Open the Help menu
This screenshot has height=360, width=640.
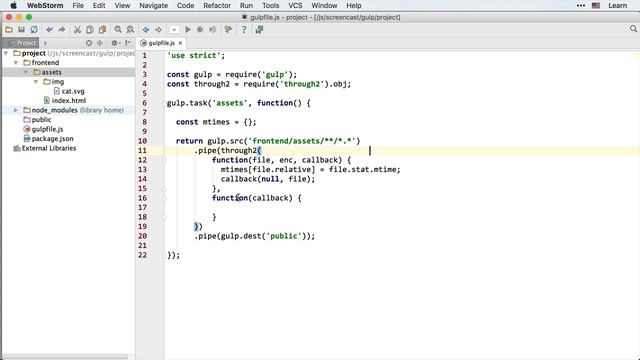(354, 5)
